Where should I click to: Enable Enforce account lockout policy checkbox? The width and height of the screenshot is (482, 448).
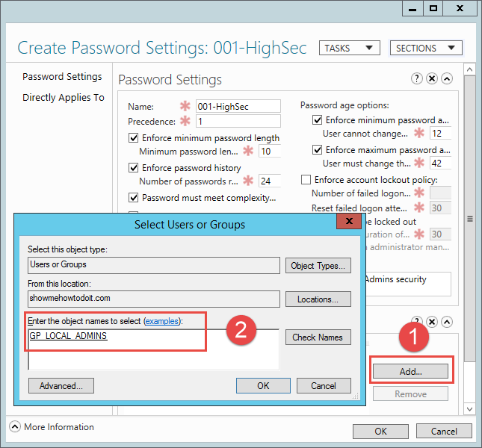pyautogui.click(x=306, y=180)
